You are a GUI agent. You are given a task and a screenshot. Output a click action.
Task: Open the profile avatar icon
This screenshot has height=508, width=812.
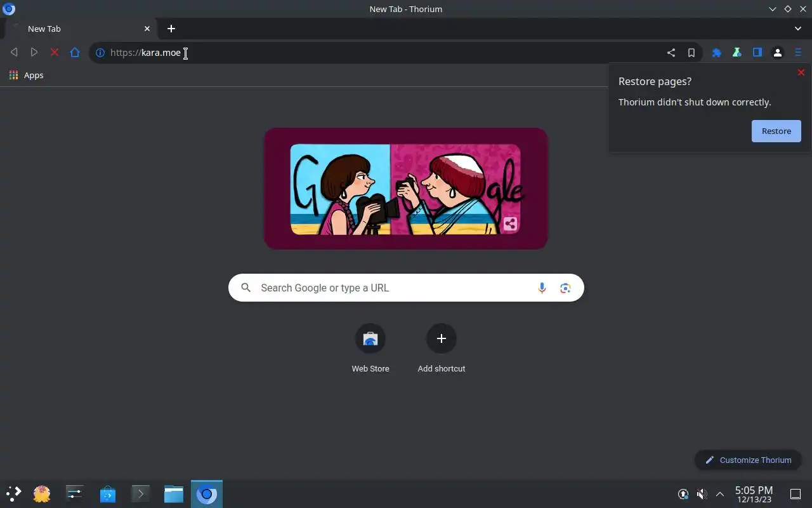pos(778,53)
